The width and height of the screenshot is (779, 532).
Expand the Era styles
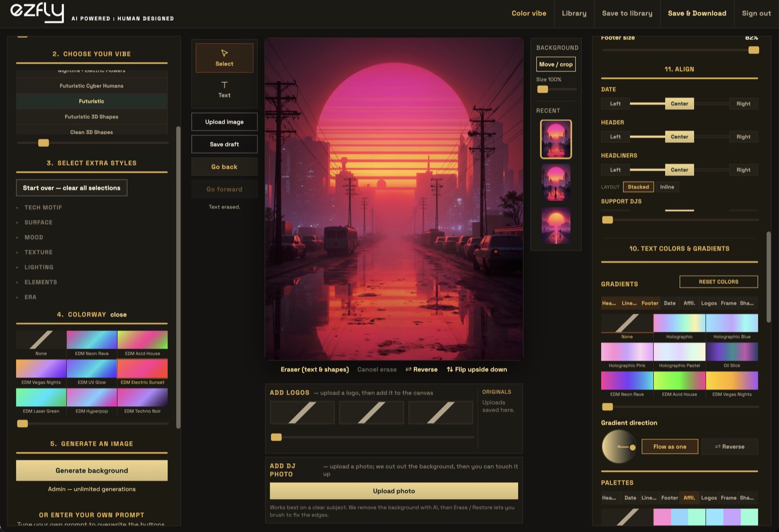click(x=30, y=297)
